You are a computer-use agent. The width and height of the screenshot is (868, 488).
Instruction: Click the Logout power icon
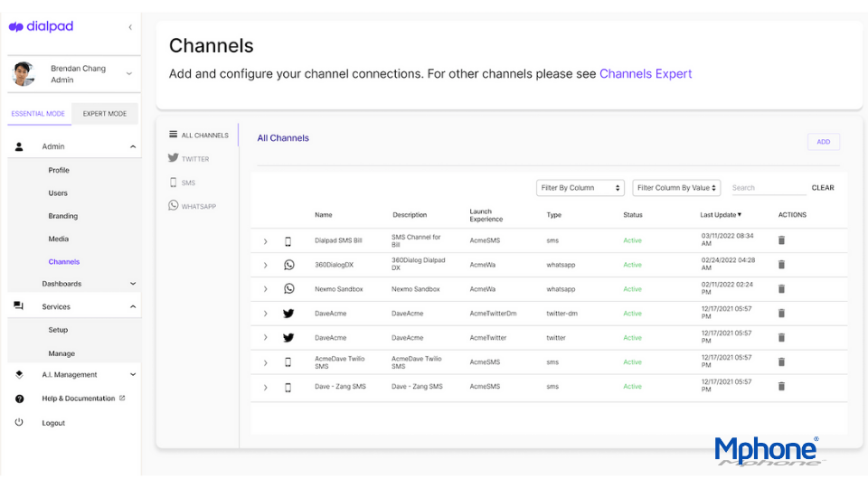tap(19, 422)
